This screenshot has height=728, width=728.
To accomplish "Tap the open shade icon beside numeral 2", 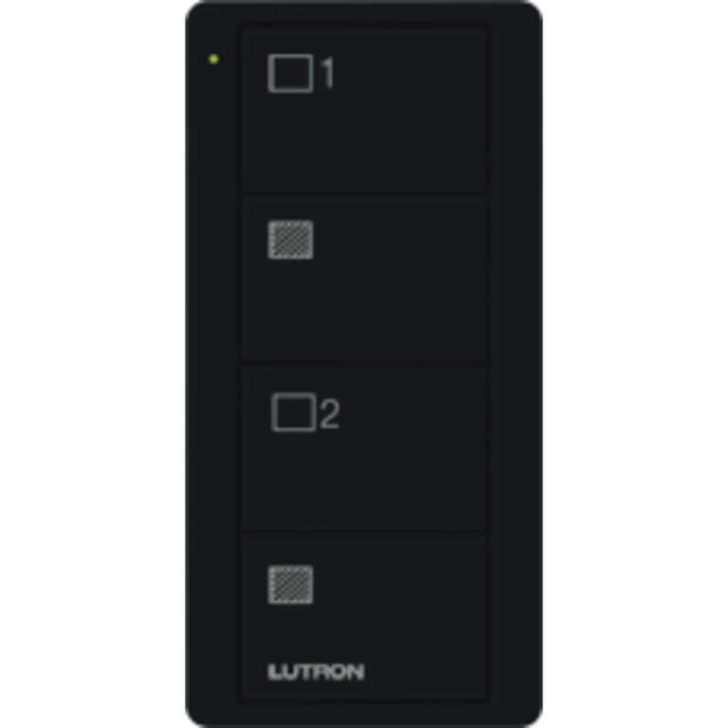I will [x=294, y=412].
